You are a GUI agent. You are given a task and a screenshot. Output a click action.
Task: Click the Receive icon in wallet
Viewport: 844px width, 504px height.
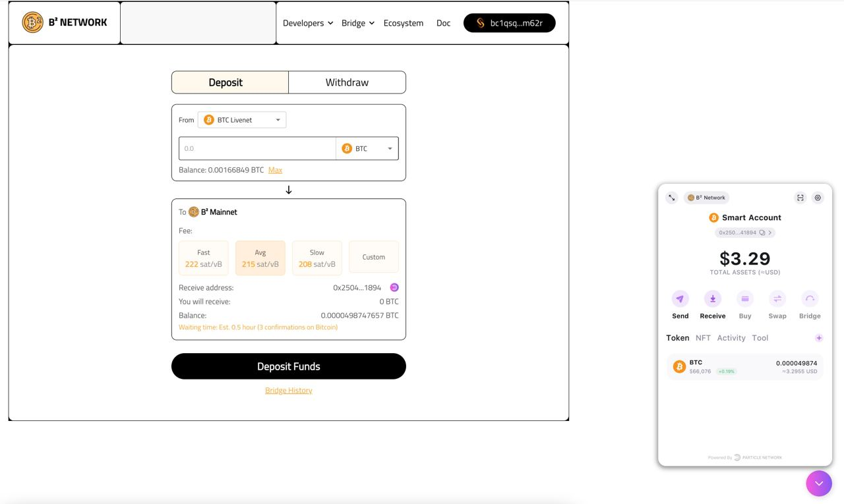pos(713,298)
